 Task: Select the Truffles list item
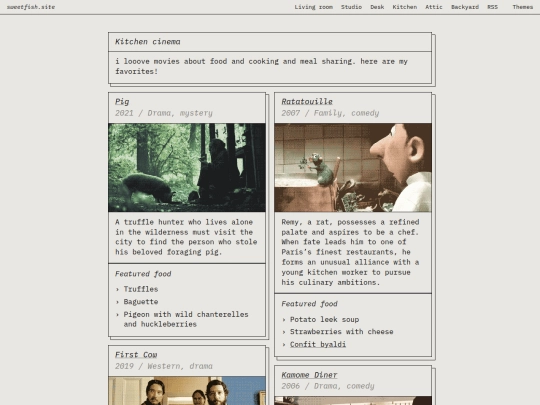pos(141,289)
